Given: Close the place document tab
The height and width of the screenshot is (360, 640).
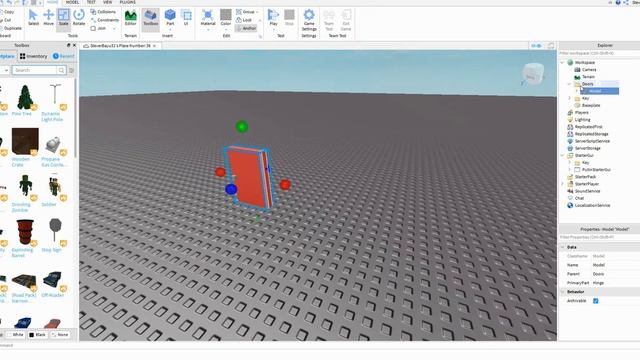Looking at the screenshot, I should (155, 46).
